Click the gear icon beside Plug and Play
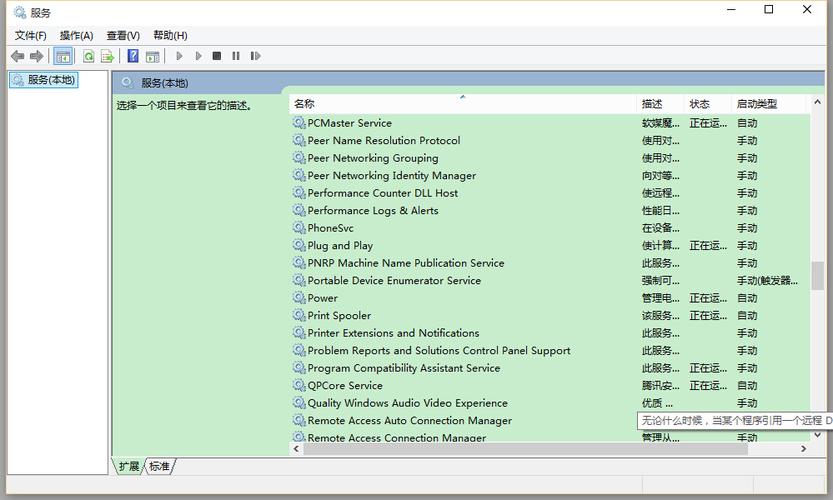This screenshot has height=500, width=833. point(299,245)
